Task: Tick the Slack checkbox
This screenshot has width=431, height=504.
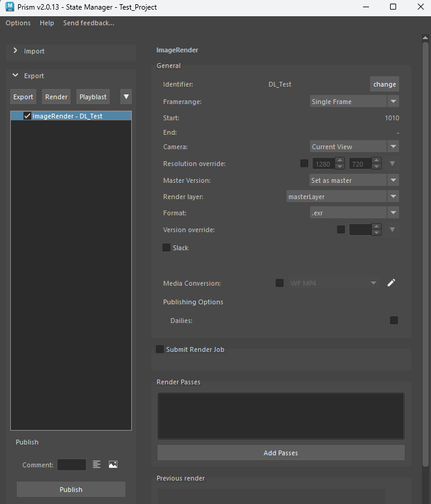Action: [166, 248]
